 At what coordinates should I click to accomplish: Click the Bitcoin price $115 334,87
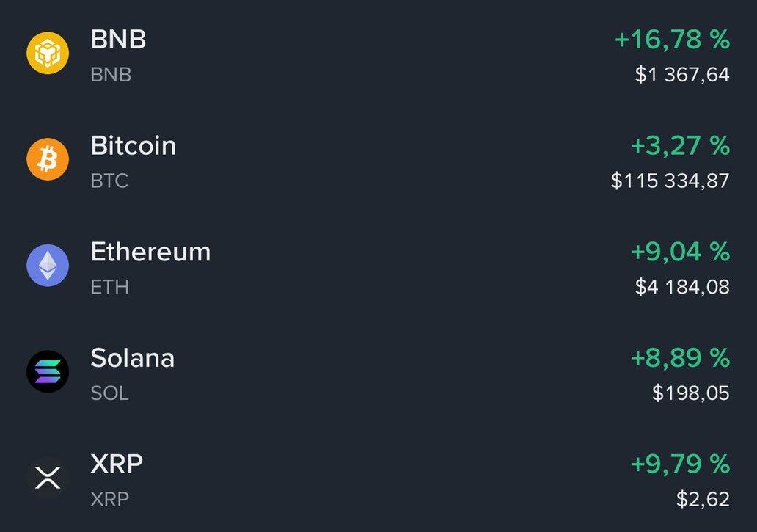click(x=670, y=181)
